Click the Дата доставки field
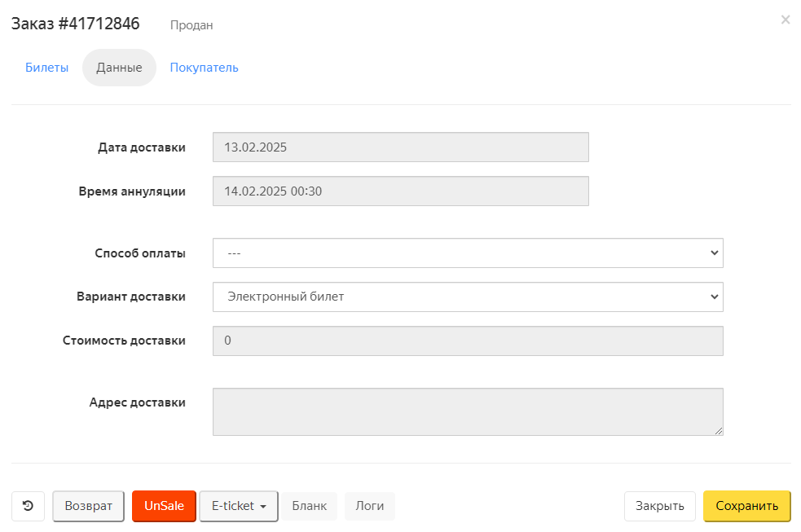Screen dimensions: 801x532 coord(401,147)
